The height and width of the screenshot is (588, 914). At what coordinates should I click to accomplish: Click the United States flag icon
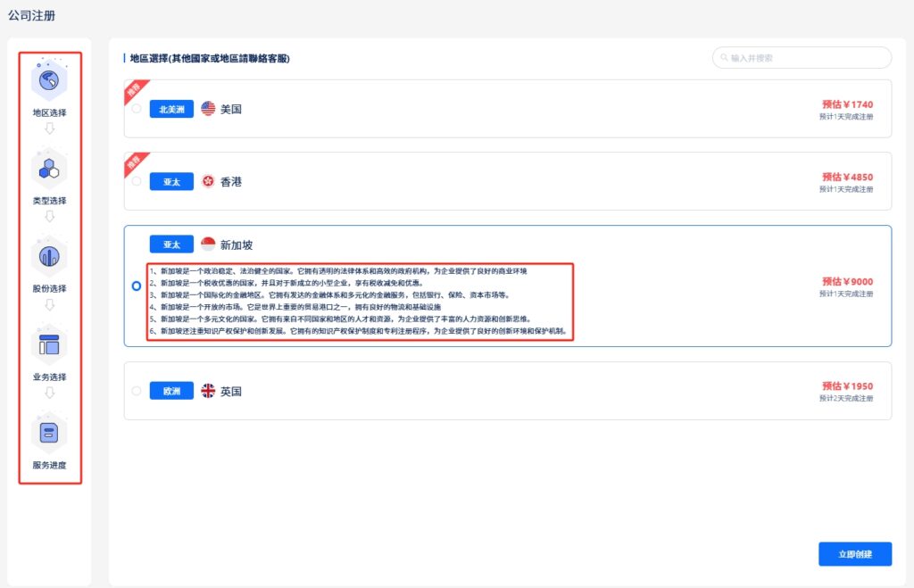click(x=208, y=108)
